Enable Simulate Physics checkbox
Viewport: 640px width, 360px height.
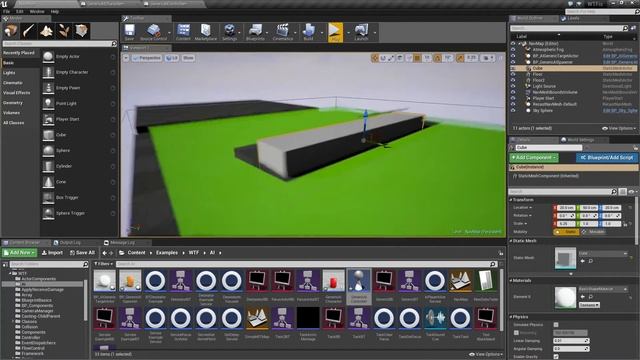click(x=556, y=325)
